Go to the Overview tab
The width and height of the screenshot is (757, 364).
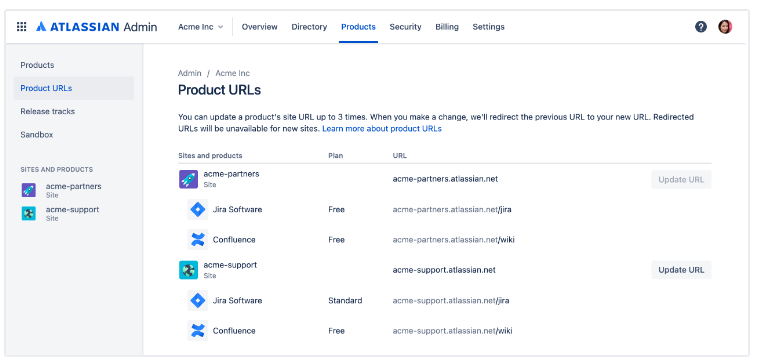[260, 27]
